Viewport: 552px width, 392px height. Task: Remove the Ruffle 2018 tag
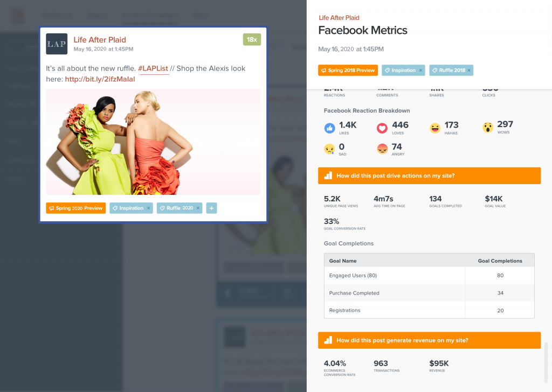(x=469, y=71)
